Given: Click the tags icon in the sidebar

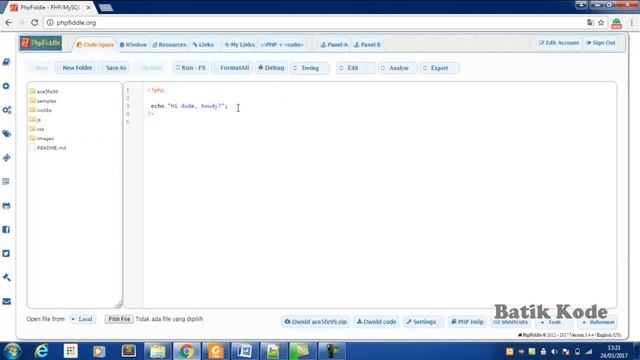Looking at the screenshot, I should point(7,134).
